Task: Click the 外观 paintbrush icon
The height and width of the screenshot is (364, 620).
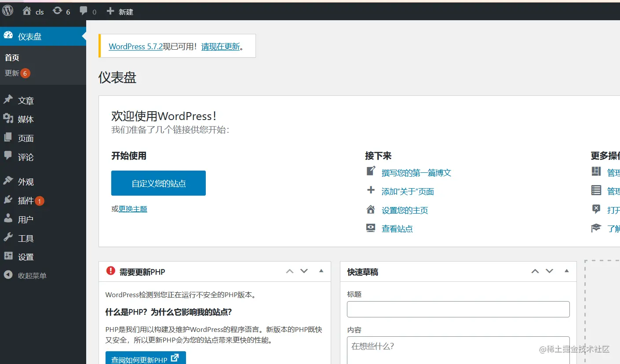Action: (x=8, y=181)
